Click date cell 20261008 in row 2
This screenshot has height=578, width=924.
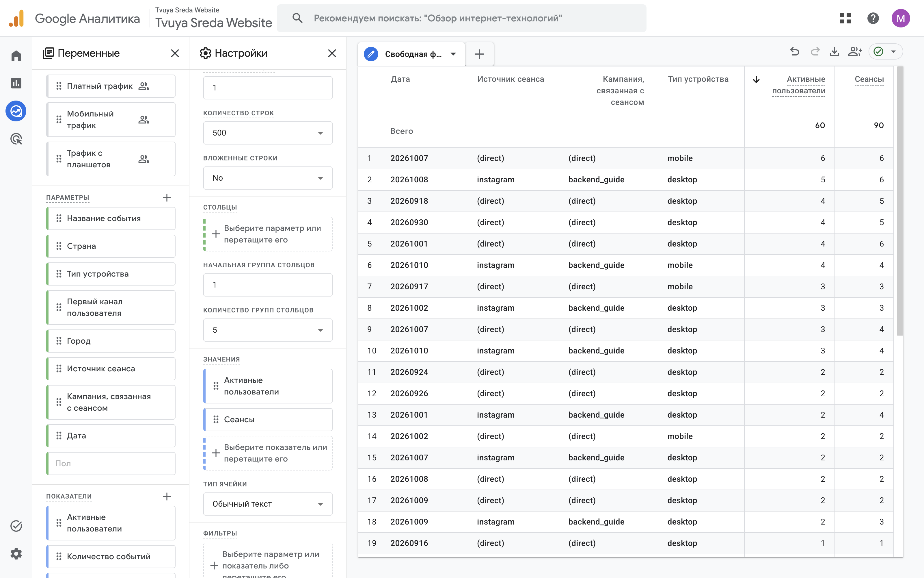click(409, 180)
